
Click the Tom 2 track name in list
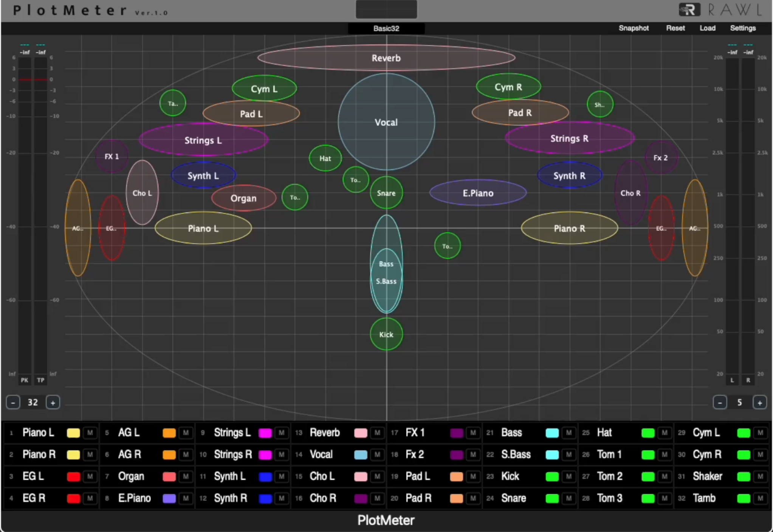point(609,476)
